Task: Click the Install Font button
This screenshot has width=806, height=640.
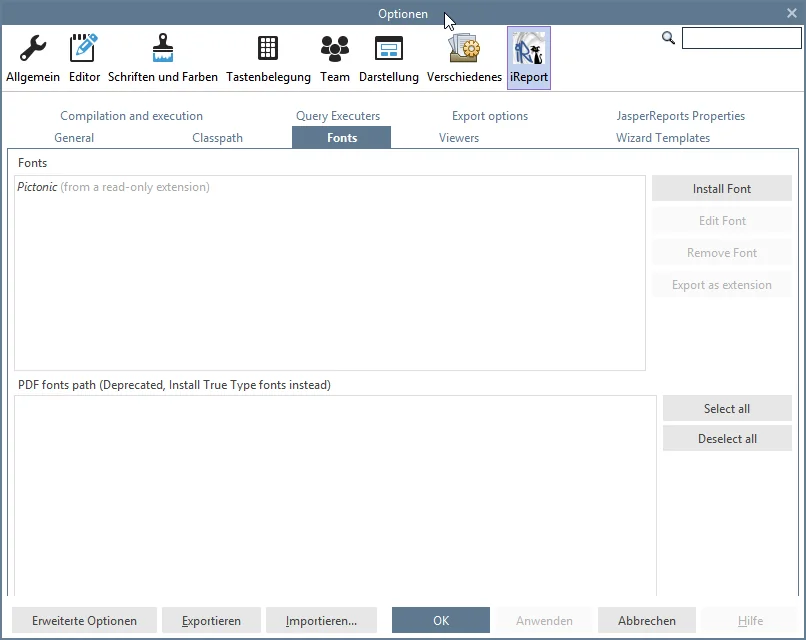Action: click(x=722, y=189)
